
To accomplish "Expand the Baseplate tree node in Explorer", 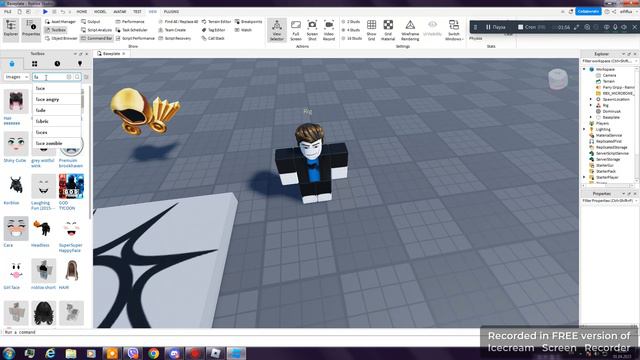I will [x=591, y=117].
